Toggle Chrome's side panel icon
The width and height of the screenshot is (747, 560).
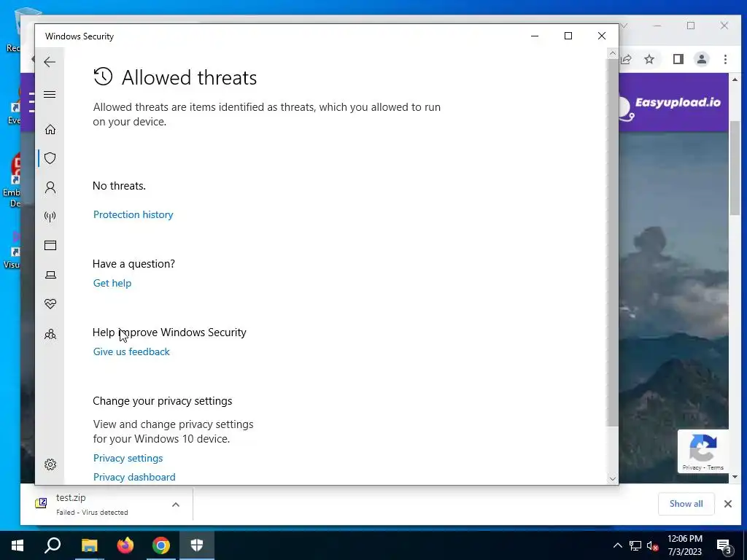(x=678, y=59)
